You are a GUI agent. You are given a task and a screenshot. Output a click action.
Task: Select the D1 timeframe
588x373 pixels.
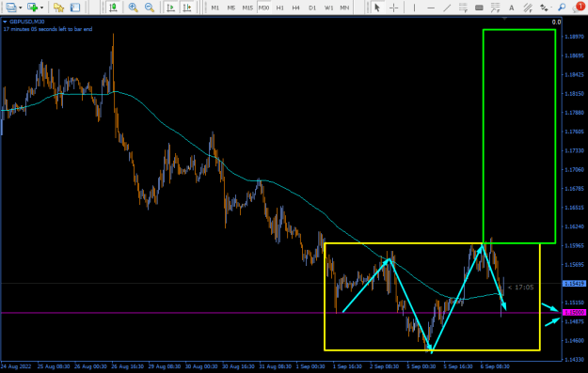pyautogui.click(x=312, y=8)
